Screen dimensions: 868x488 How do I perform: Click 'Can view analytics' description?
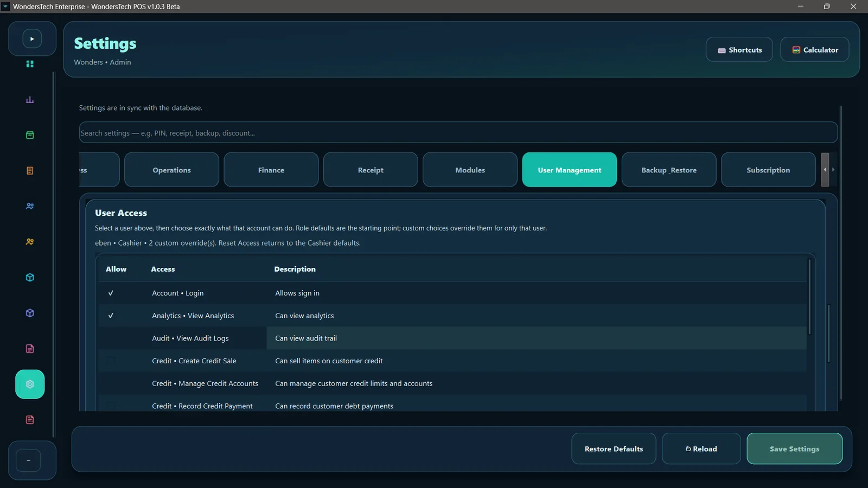[x=304, y=316]
